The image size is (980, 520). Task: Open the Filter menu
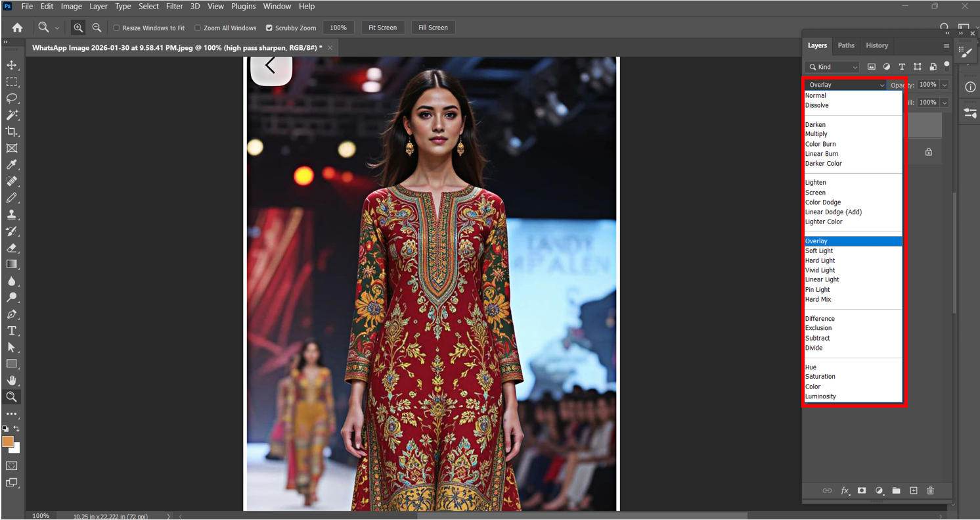point(175,7)
